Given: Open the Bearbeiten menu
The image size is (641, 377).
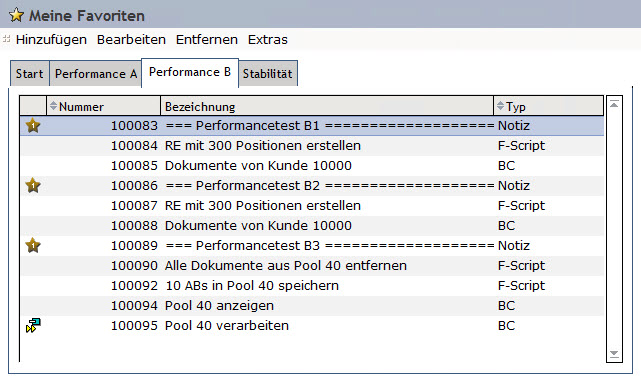Looking at the screenshot, I should pyautogui.click(x=131, y=40).
